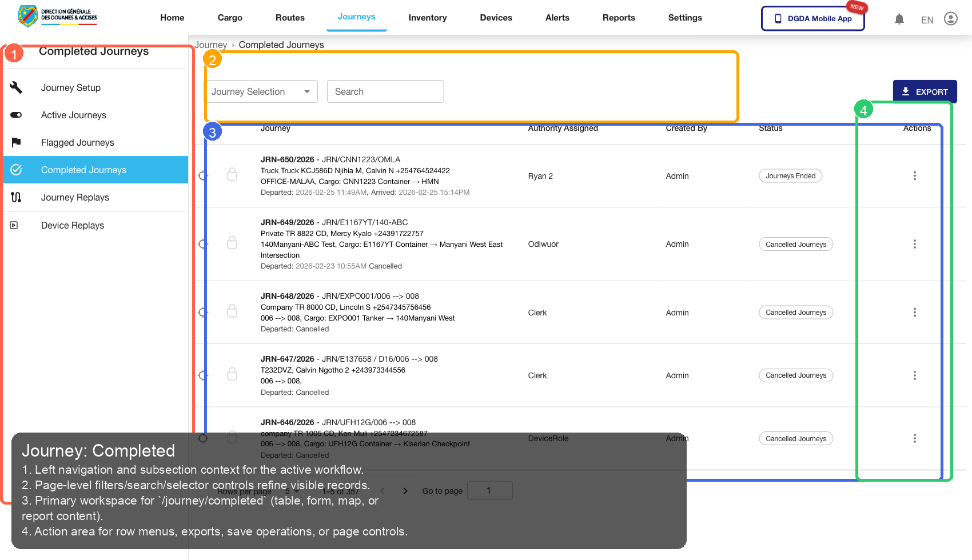Image resolution: width=972 pixels, height=560 pixels.
Task: Open the EN language selector
Action: pyautogui.click(x=927, y=20)
